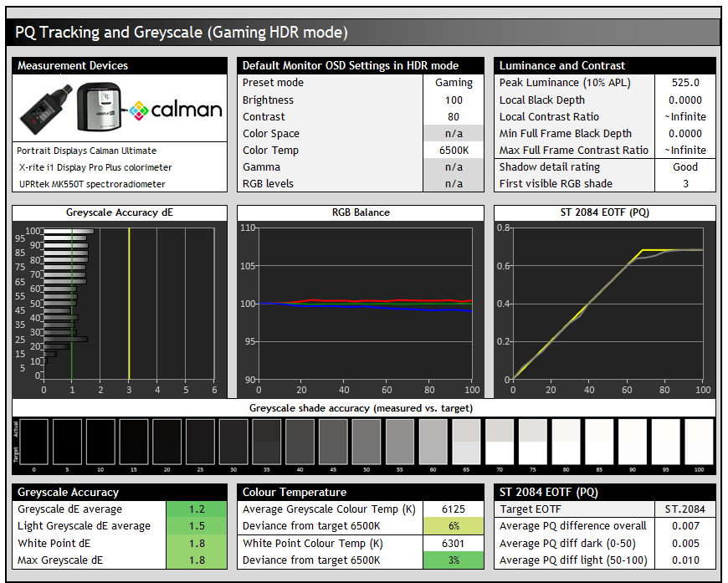Click the Peak Luminance value 525.0
This screenshot has height=583, width=728.
tap(685, 83)
